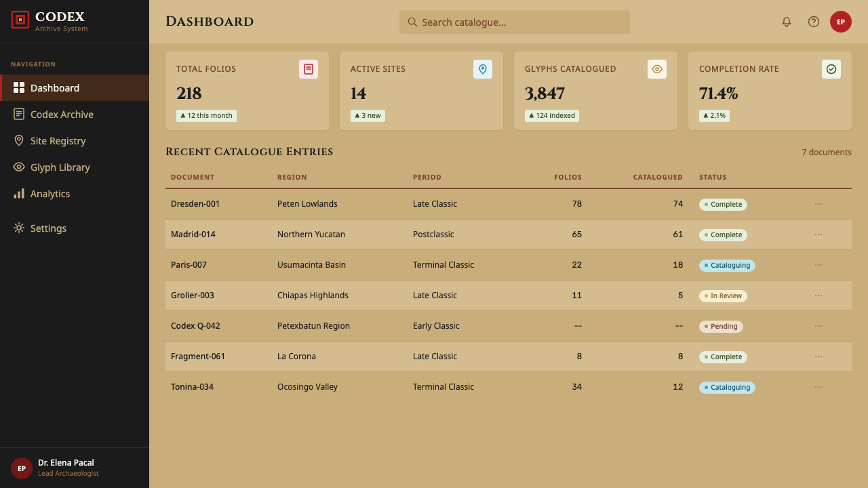Screen dimensions: 868x488
Task: Click the Postclassic period cell
Action: (x=433, y=234)
